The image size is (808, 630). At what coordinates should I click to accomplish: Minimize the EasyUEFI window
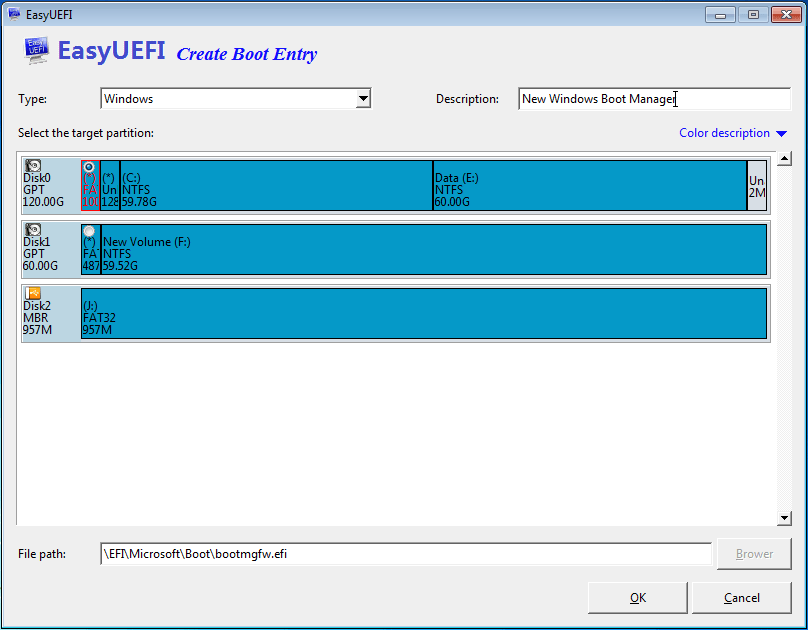tap(720, 15)
